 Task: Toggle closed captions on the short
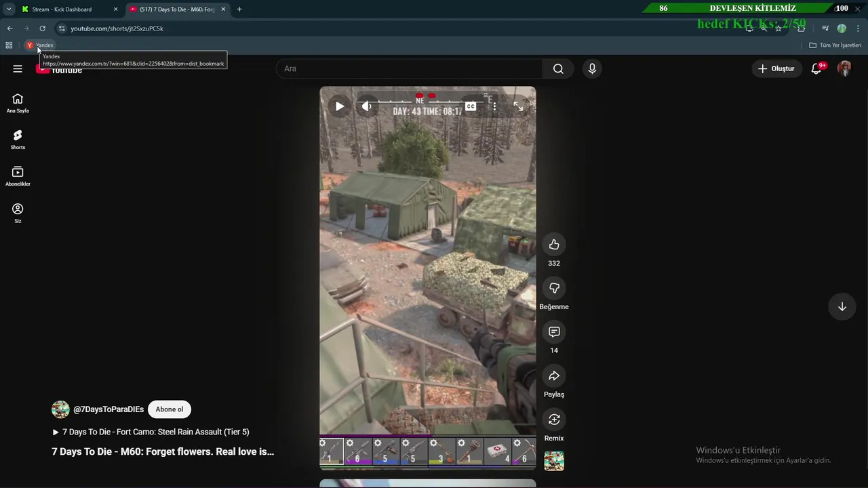pyautogui.click(x=471, y=106)
